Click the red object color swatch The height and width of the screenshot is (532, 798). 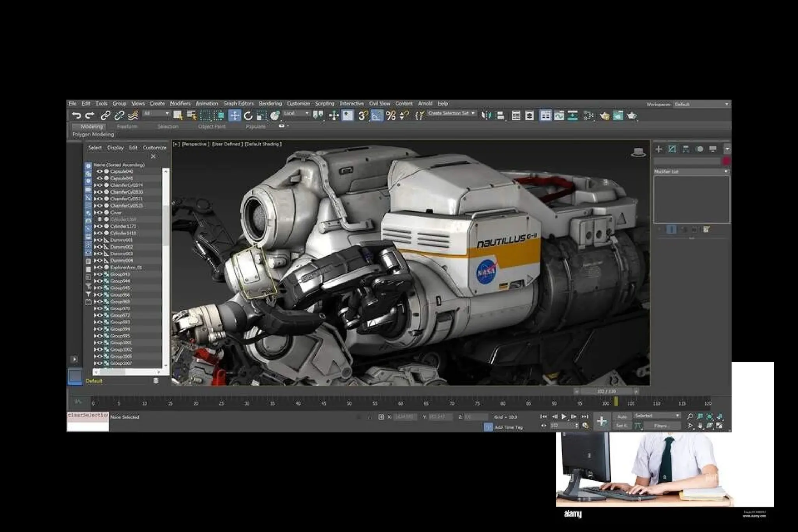[x=726, y=161]
